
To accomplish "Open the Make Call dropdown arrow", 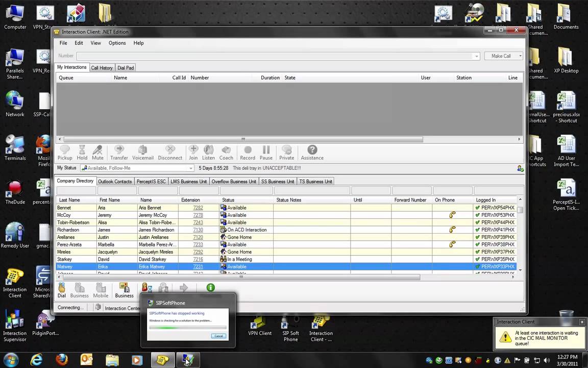I will [x=520, y=56].
